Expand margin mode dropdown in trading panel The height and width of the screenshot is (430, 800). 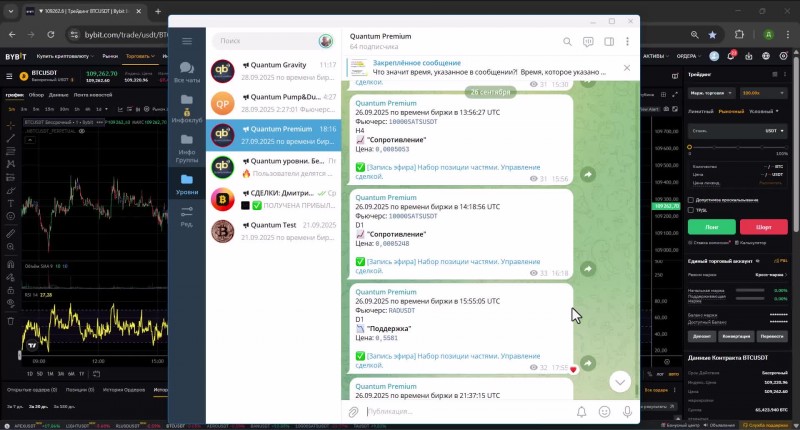711,93
